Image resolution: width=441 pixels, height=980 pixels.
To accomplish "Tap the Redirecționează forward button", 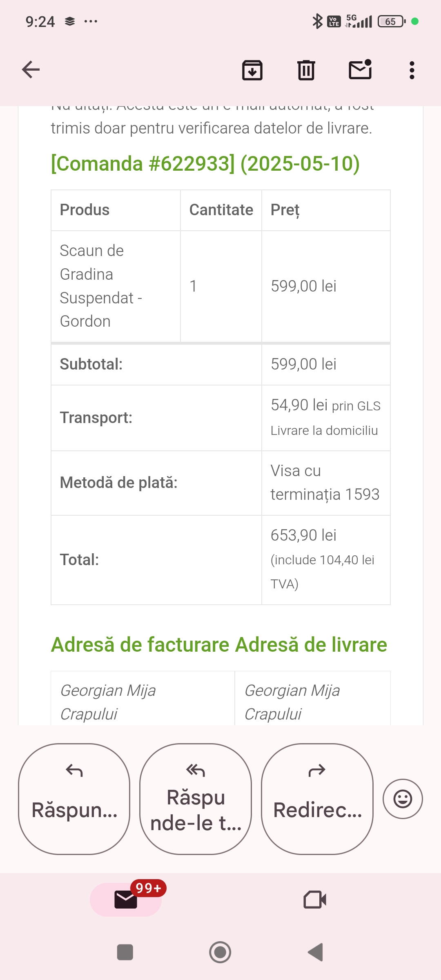I will (317, 799).
